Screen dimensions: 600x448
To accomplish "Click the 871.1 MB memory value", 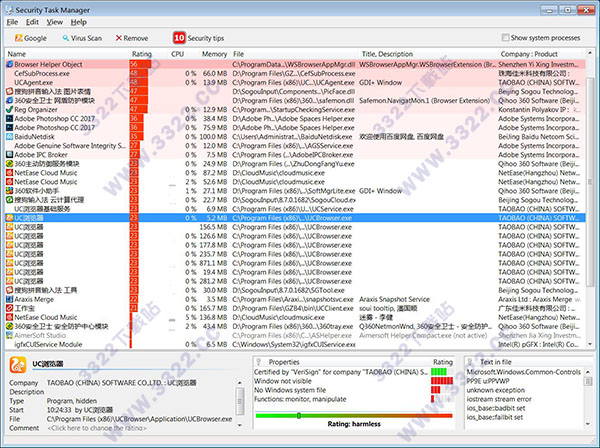I will [x=213, y=263].
